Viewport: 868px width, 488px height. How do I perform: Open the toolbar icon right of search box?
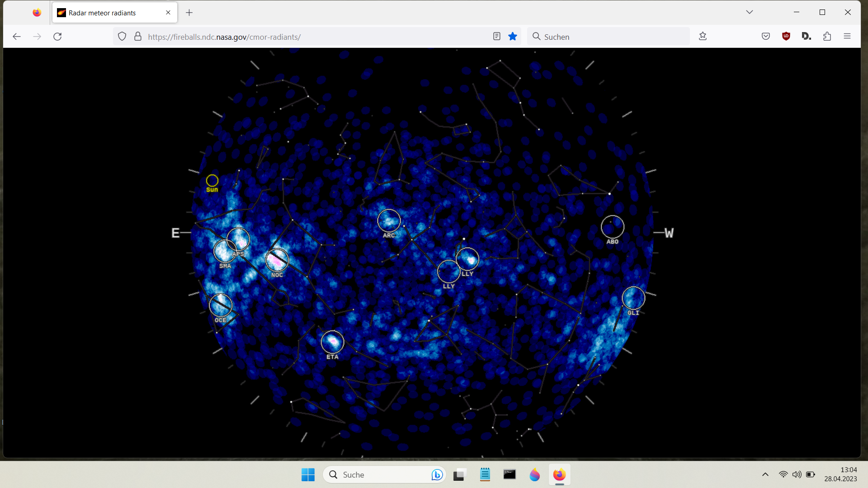tap(703, 37)
